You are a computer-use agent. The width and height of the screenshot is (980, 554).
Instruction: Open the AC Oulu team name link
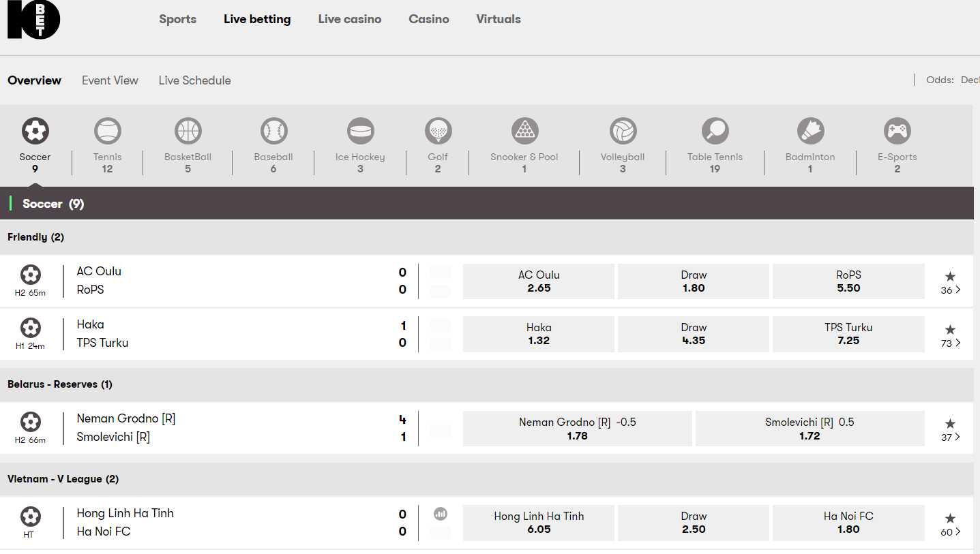pos(99,271)
